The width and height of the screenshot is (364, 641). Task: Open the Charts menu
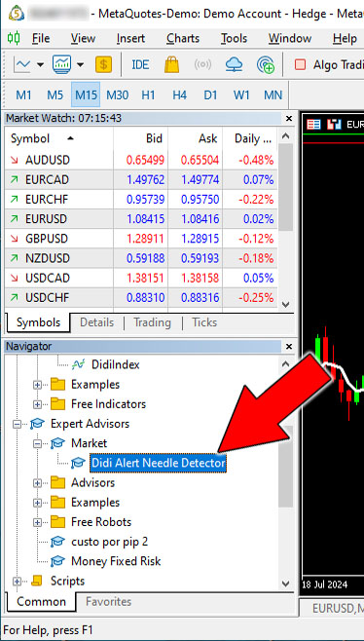183,38
